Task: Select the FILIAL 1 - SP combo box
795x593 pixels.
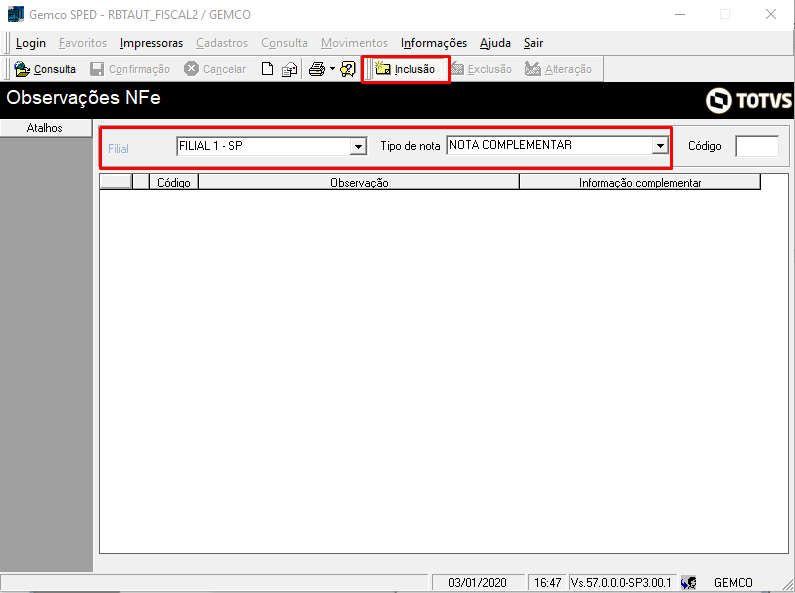Action: click(x=271, y=146)
